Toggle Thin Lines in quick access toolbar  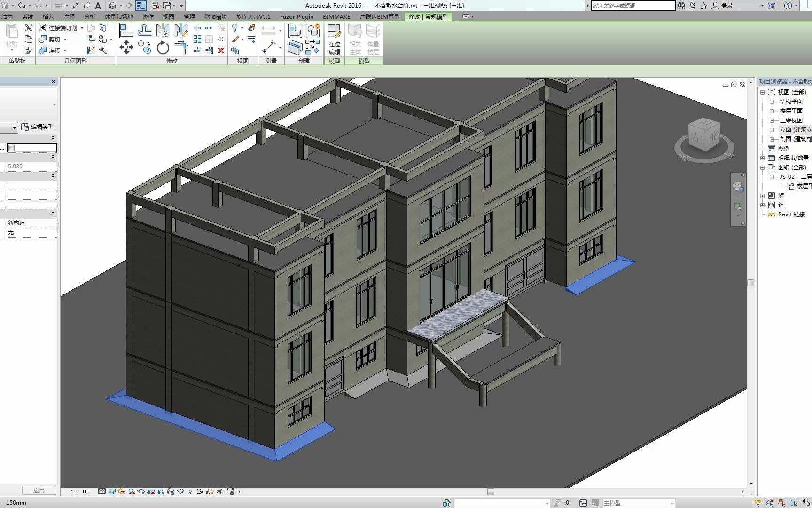pos(141,6)
